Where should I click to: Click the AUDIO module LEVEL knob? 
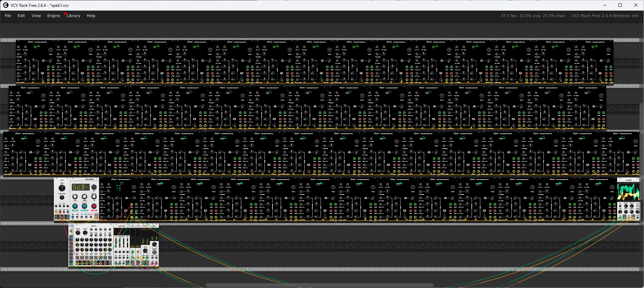(x=145, y=251)
